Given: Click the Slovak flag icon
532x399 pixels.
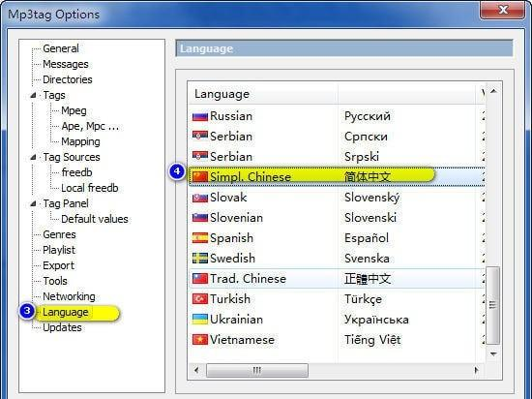Looking at the screenshot, I should (x=200, y=198).
